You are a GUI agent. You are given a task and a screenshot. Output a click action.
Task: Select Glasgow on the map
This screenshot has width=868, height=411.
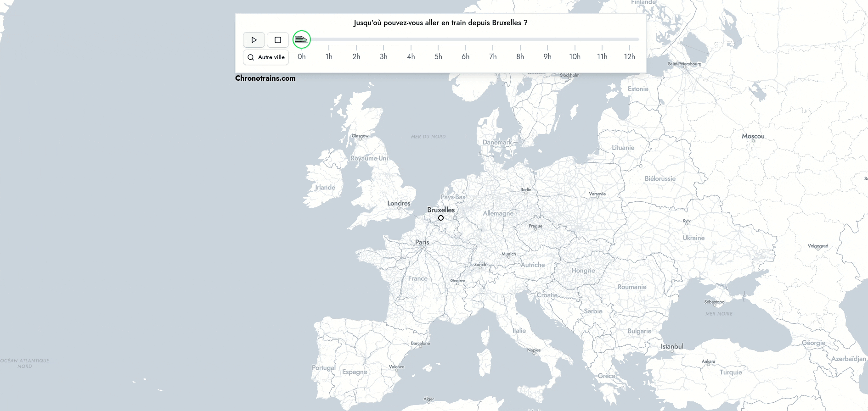click(360, 136)
